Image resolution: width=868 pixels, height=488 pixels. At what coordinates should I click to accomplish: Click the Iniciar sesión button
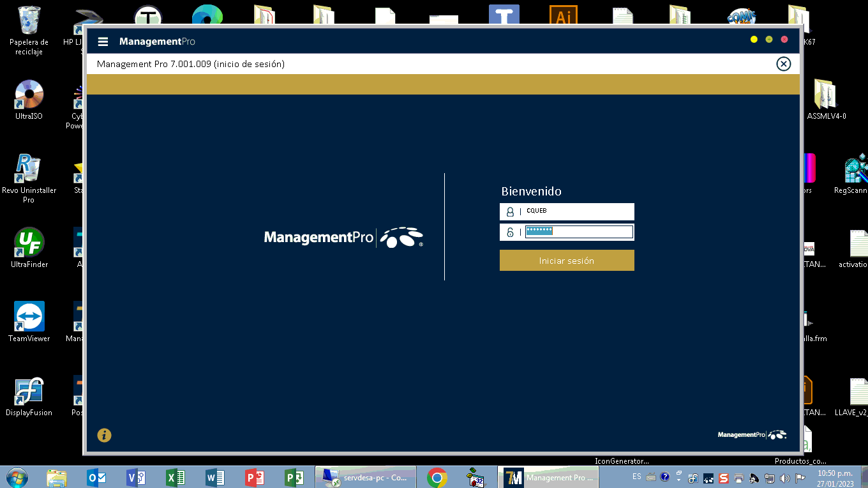pyautogui.click(x=566, y=261)
